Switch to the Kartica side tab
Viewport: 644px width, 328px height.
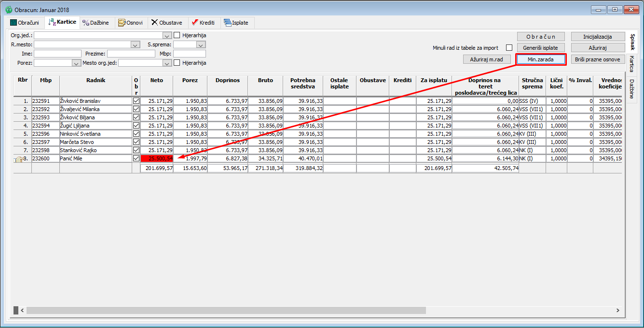tap(631, 64)
